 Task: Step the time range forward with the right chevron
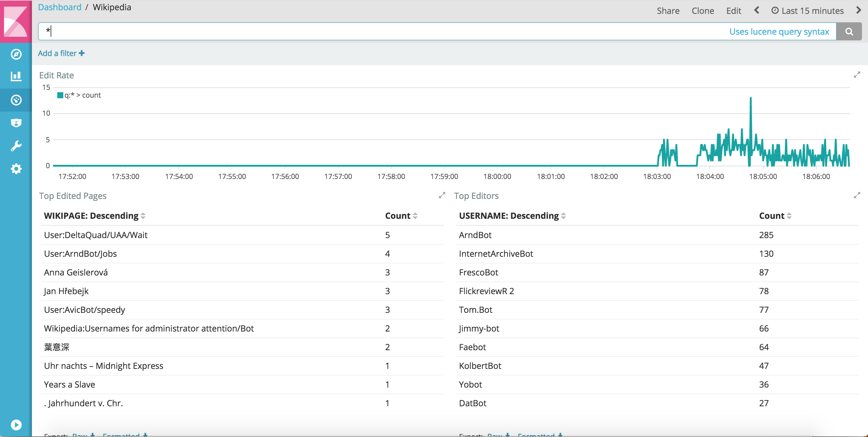point(859,11)
